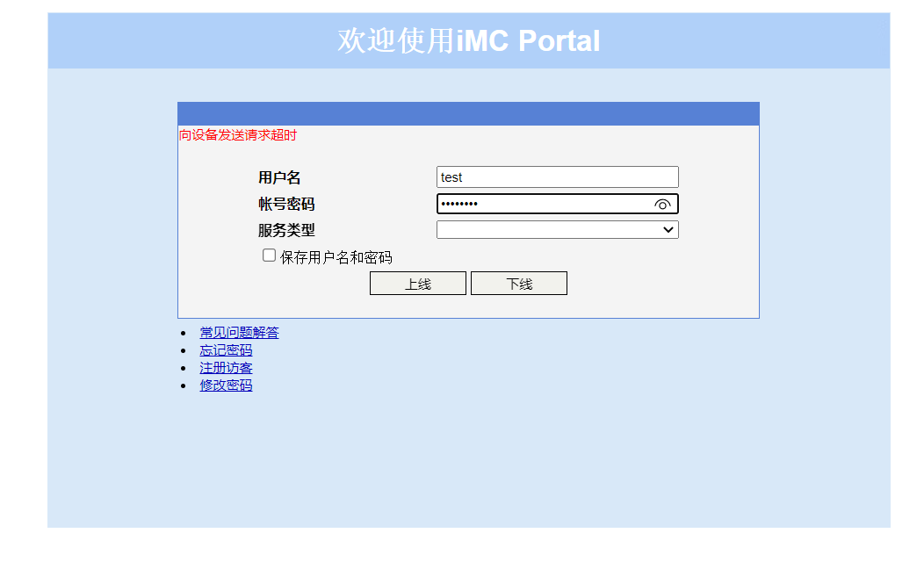The image size is (924, 569).
Task: Tick the 保存用户名和密码 checkbox
Action: pyautogui.click(x=269, y=255)
